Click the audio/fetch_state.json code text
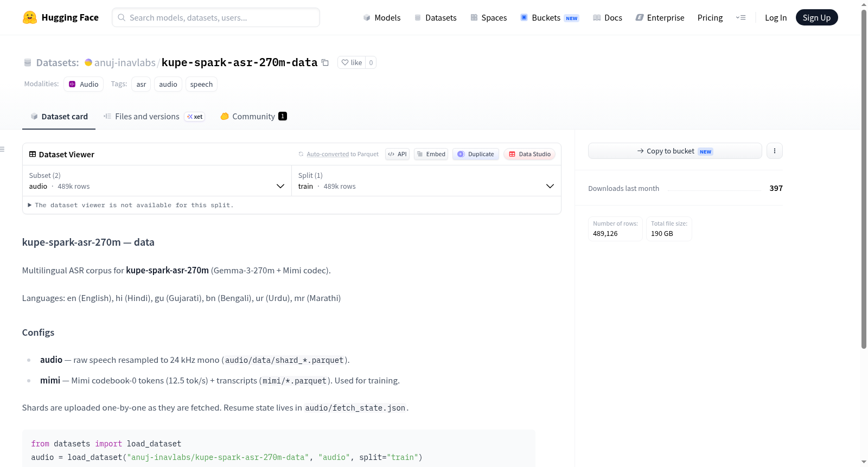 click(355, 408)
